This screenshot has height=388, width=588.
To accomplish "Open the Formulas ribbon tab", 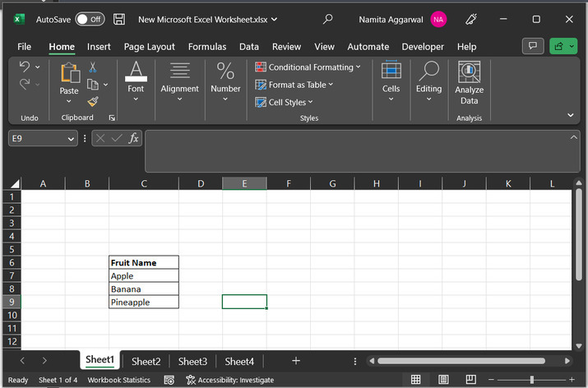I will coord(207,47).
